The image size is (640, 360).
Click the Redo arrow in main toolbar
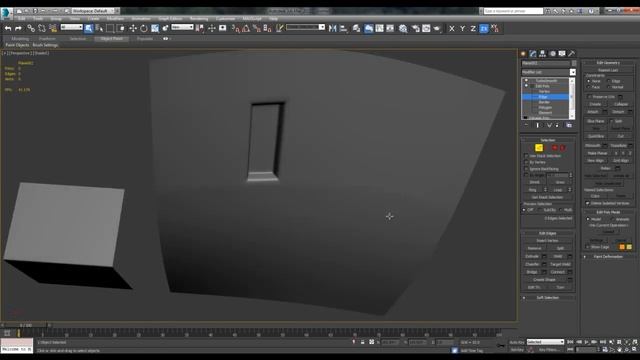[18, 28]
